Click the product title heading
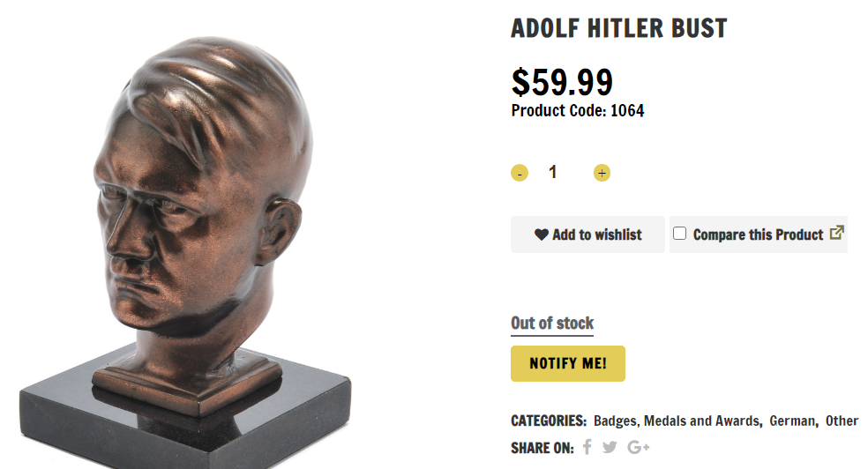The height and width of the screenshot is (469, 868). point(618,28)
